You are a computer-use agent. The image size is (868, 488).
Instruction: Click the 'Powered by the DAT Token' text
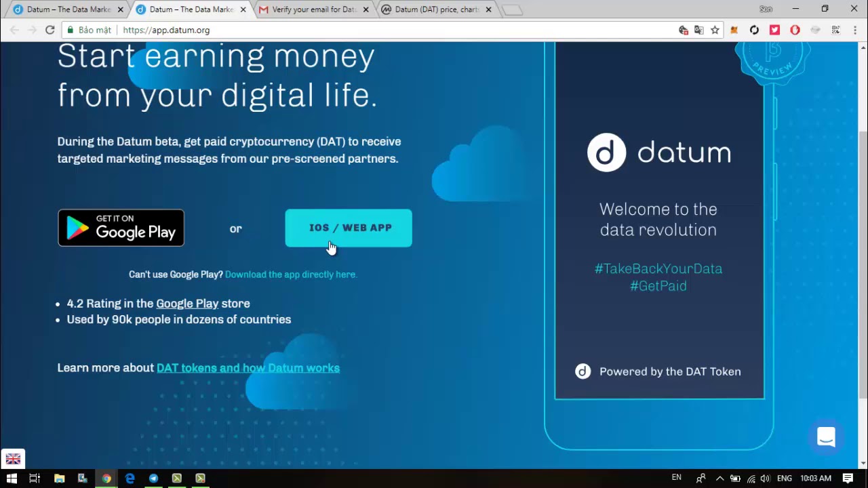[x=670, y=371]
